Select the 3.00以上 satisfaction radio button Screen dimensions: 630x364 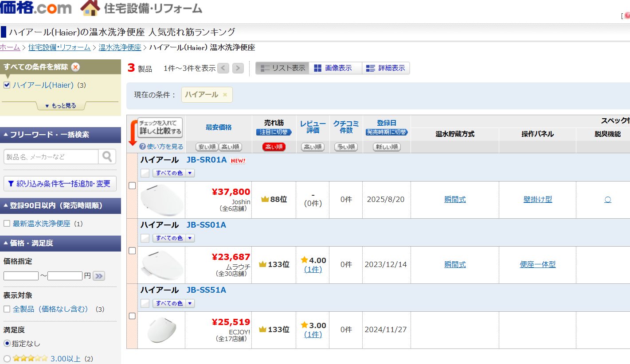[7, 359]
